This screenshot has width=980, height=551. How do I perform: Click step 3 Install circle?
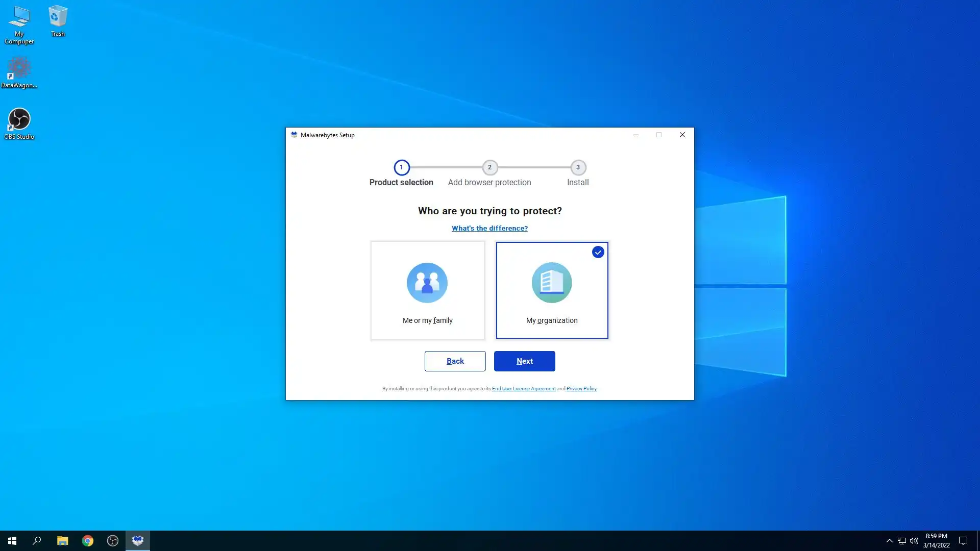click(578, 167)
